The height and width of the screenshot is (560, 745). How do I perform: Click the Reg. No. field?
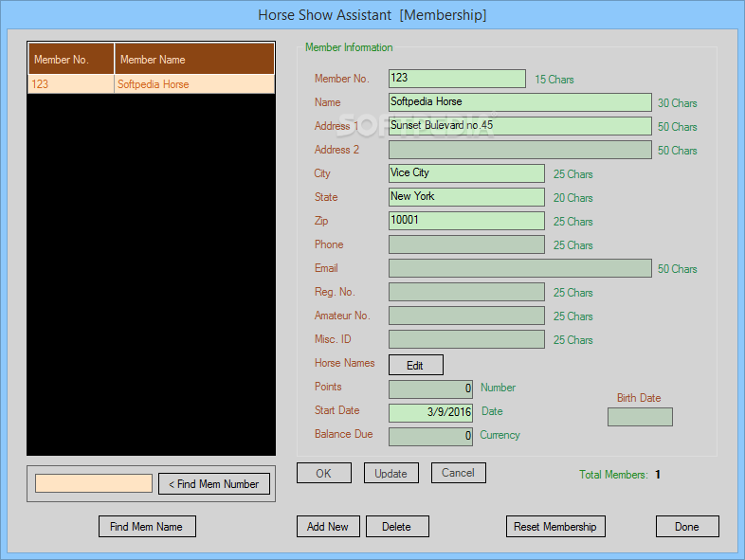pos(466,292)
